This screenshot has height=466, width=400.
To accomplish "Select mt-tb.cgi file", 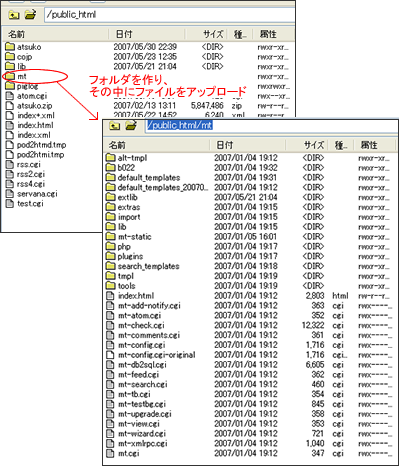I will (x=129, y=394).
